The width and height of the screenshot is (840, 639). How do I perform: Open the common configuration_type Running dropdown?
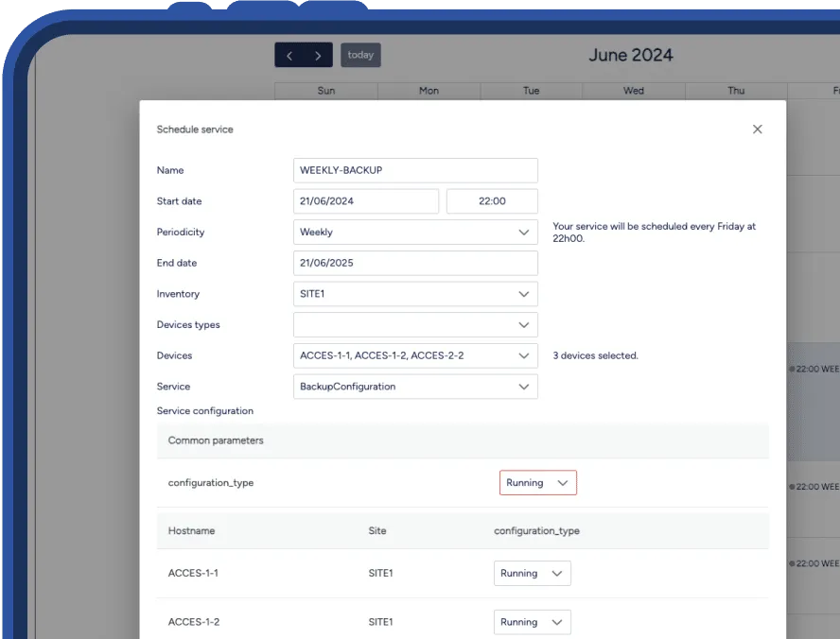click(538, 483)
